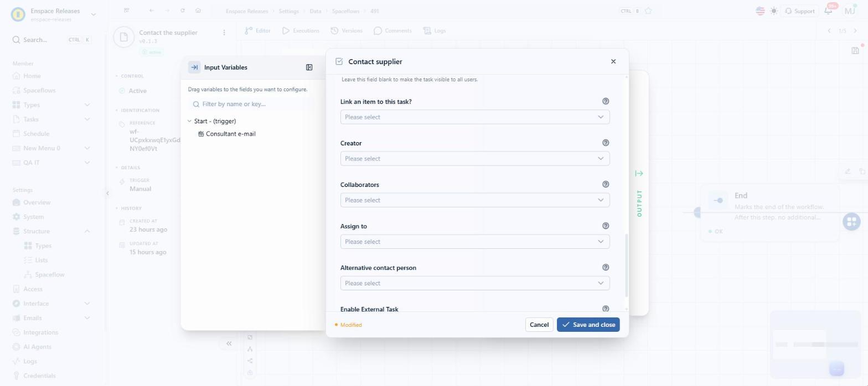Image resolution: width=868 pixels, height=386 pixels.
Task: Open the three-dot menu for Contact the supplier
Action: [224, 33]
